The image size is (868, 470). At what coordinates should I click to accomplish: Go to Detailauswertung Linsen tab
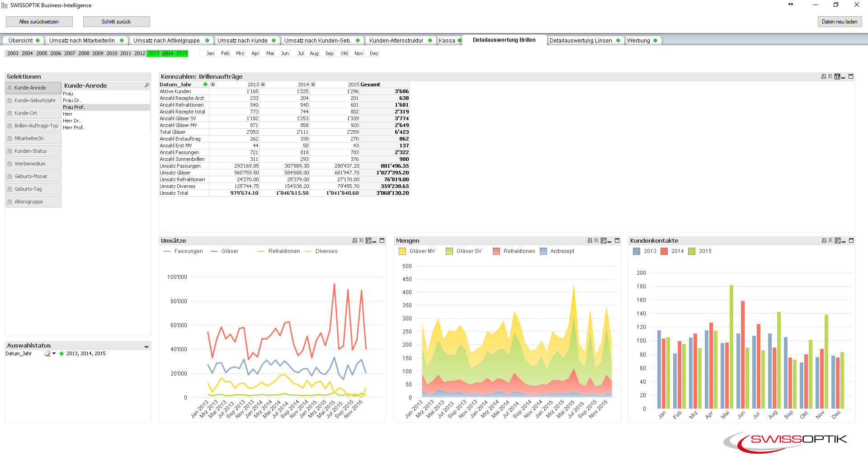(x=585, y=40)
